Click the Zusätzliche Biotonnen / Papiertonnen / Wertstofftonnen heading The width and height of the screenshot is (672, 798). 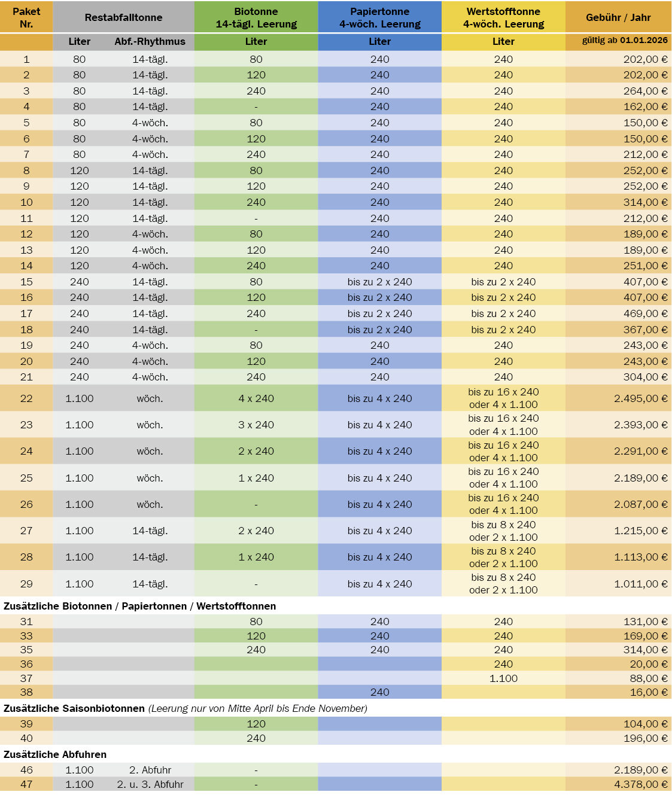(140, 606)
